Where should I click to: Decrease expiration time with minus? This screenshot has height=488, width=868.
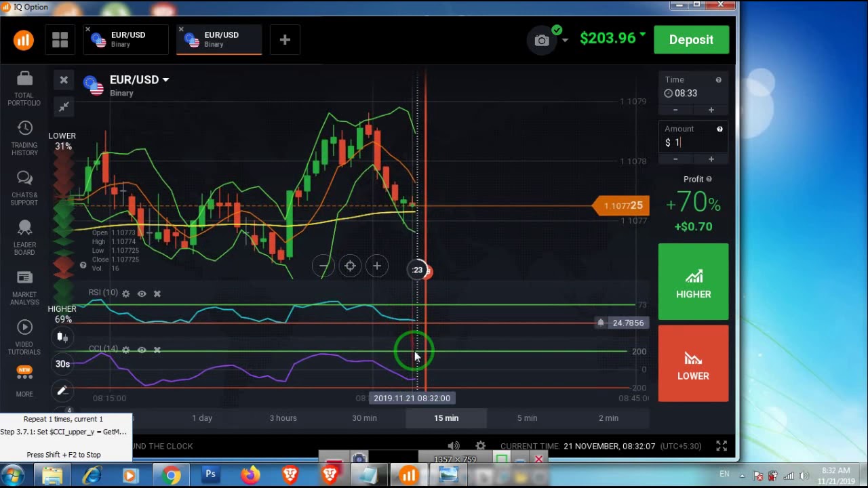point(675,110)
